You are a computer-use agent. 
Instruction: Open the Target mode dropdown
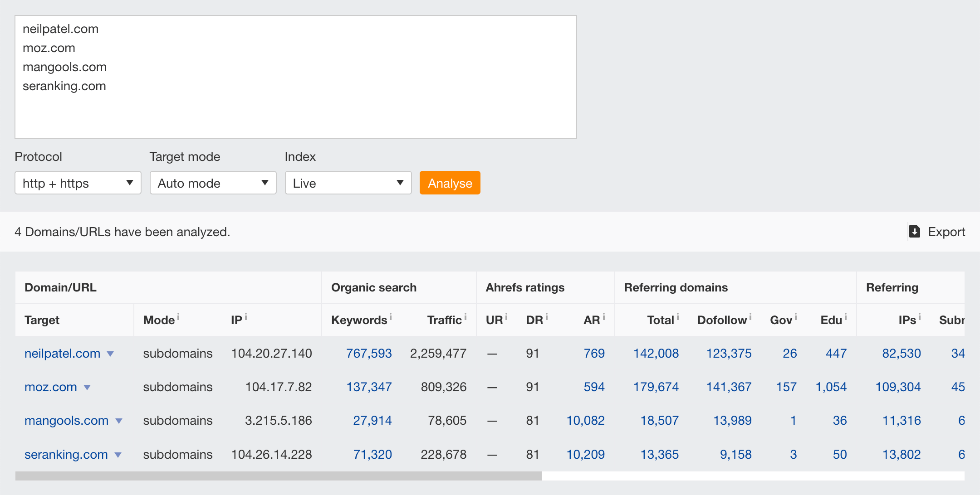(x=213, y=183)
